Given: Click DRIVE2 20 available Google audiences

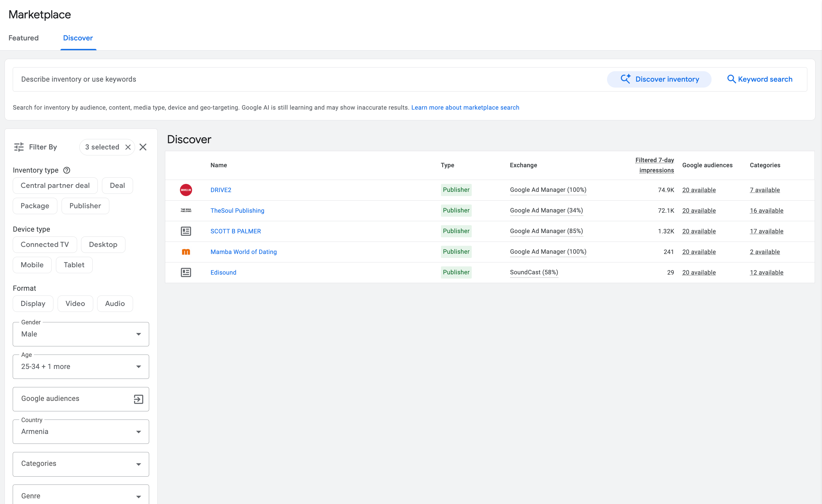Looking at the screenshot, I should 699,190.
